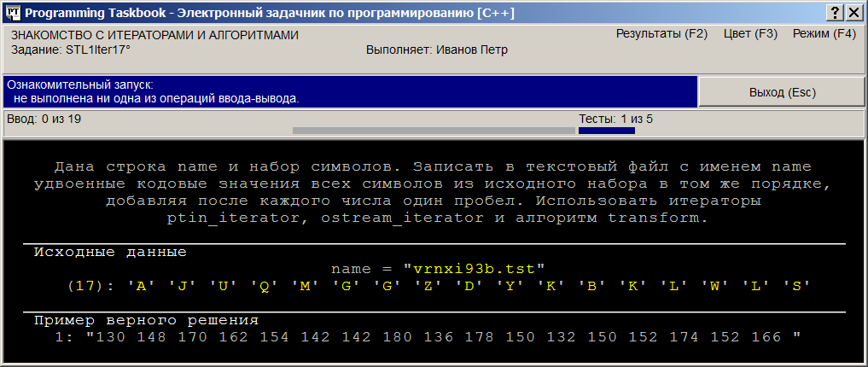Change window mode with Режим (F4)
Viewport: 868px width, 367px height.
pos(824,34)
